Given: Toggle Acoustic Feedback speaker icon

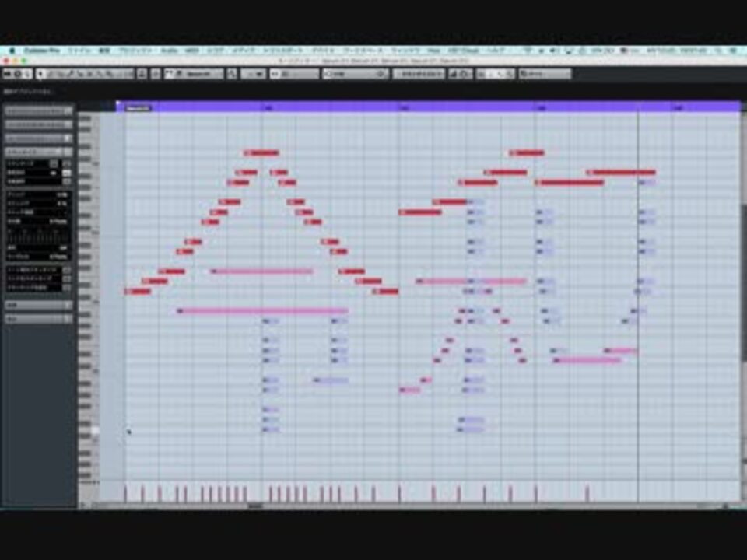Looking at the screenshot, I should click(28, 74).
